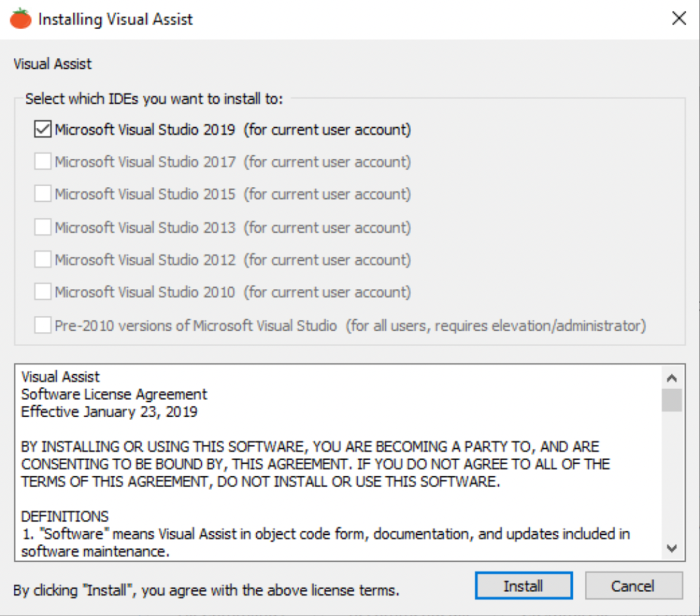Image resolution: width=700 pixels, height=616 pixels.
Task: Click "Software License Agreement" line
Action: (x=114, y=395)
